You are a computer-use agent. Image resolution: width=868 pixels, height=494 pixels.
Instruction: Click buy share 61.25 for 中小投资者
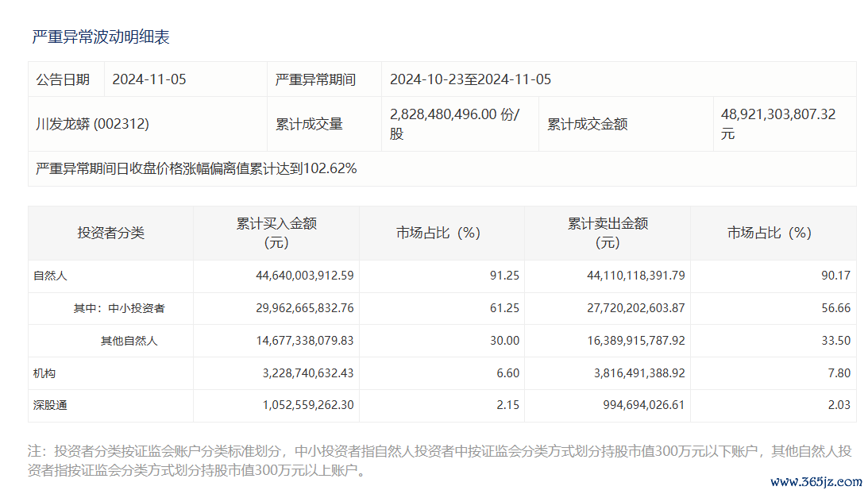(504, 308)
